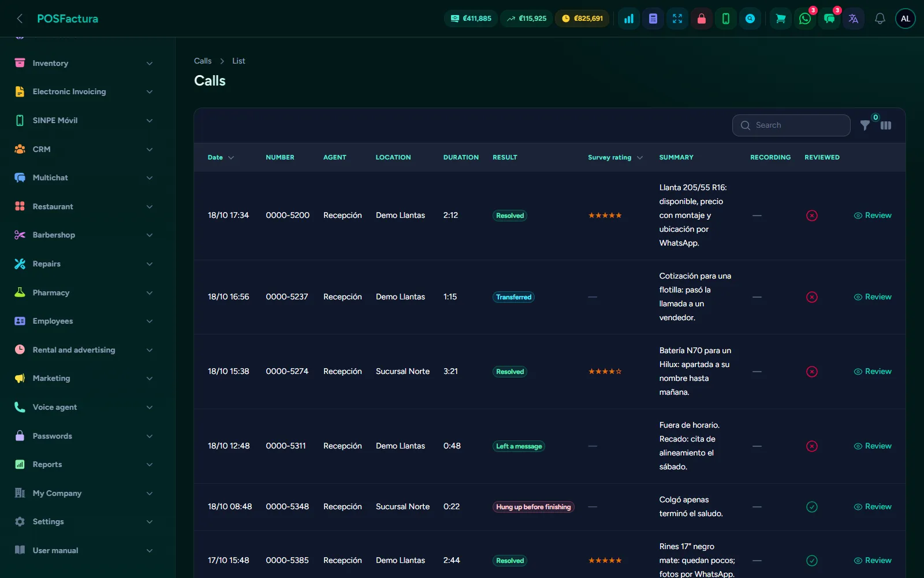Unmark reviewed check for call 0000-5385
The image size is (924, 578).
click(x=812, y=561)
